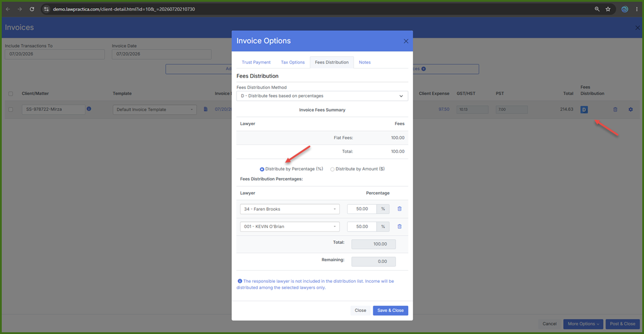Reload the page with refresh icon
Image resolution: width=644 pixels, height=334 pixels.
point(31,9)
